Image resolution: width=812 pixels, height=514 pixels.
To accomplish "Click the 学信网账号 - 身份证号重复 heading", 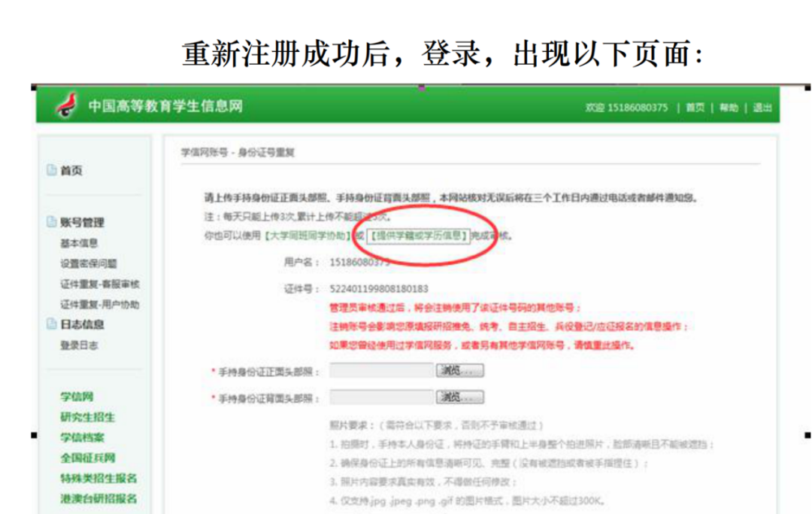I will coord(238,152).
